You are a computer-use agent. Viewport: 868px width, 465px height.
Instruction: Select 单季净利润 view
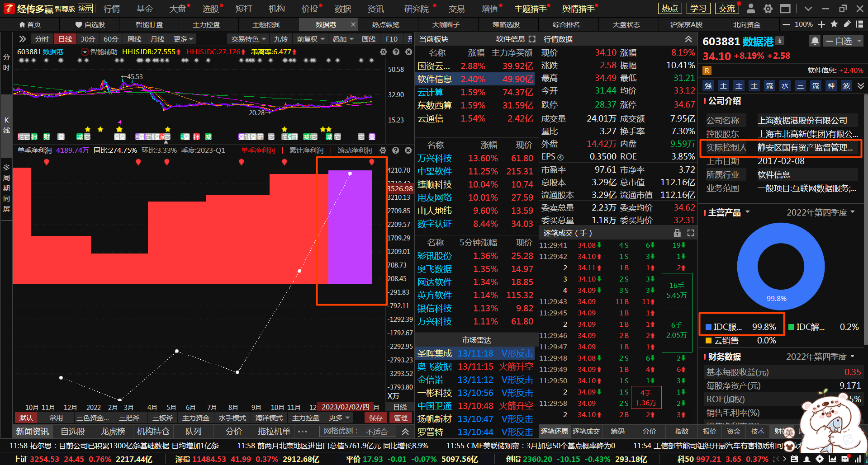click(258, 150)
